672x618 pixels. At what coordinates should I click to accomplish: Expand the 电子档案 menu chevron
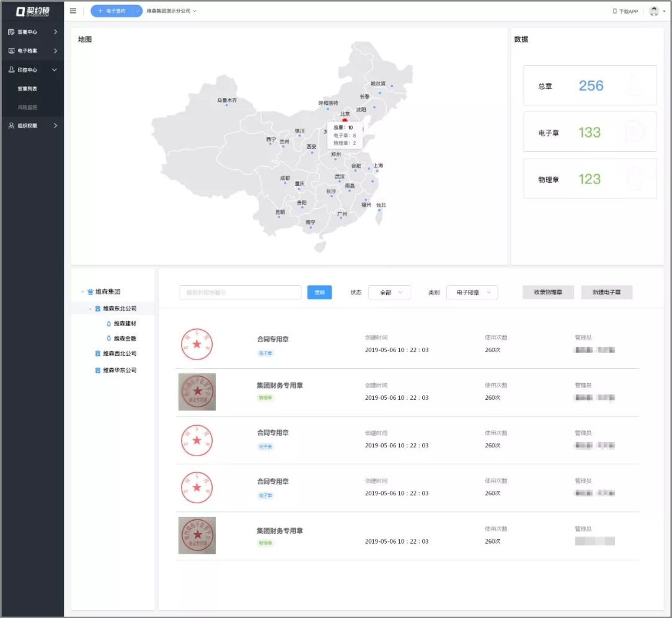coord(55,51)
